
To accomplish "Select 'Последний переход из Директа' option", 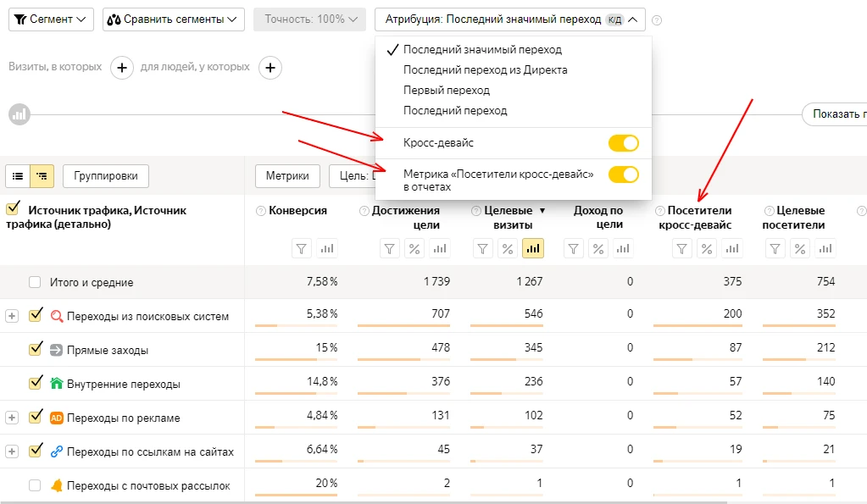I will tap(485, 70).
